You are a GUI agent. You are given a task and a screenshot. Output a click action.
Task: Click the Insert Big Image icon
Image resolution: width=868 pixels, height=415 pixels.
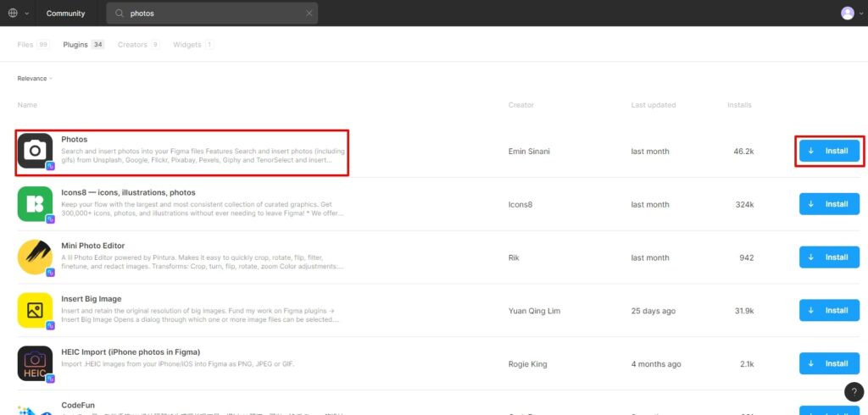click(35, 310)
